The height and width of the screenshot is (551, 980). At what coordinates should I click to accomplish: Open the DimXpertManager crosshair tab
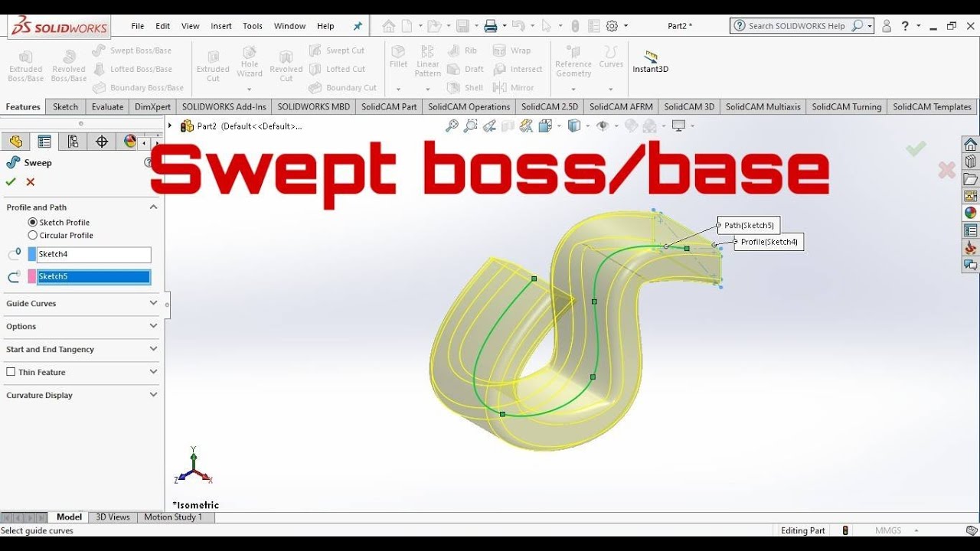pos(101,142)
